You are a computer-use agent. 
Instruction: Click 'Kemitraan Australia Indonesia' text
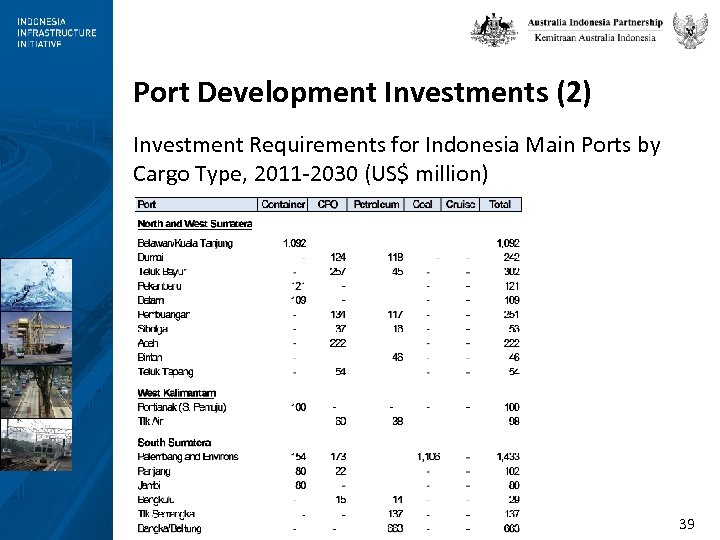(595, 38)
